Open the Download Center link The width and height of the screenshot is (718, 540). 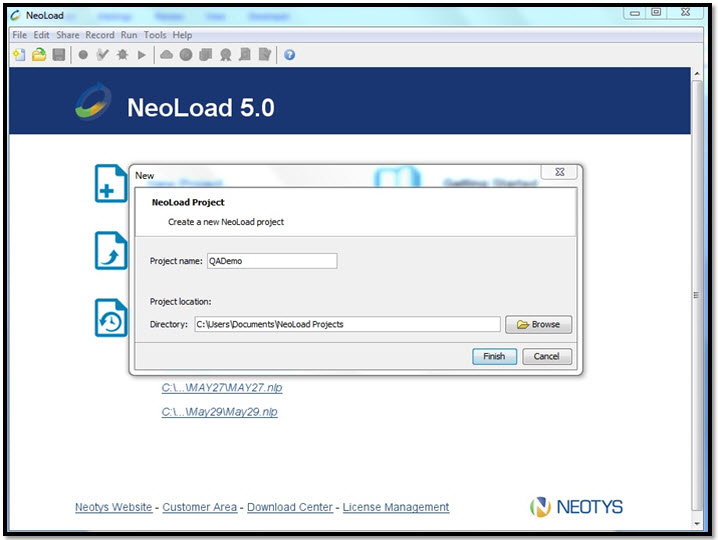[x=290, y=507]
